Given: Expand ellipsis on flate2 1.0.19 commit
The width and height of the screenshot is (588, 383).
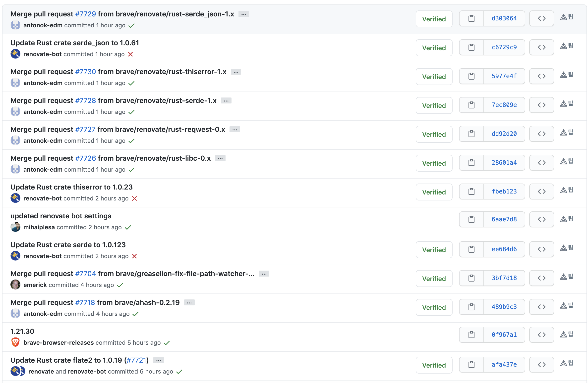Looking at the screenshot, I should (159, 360).
